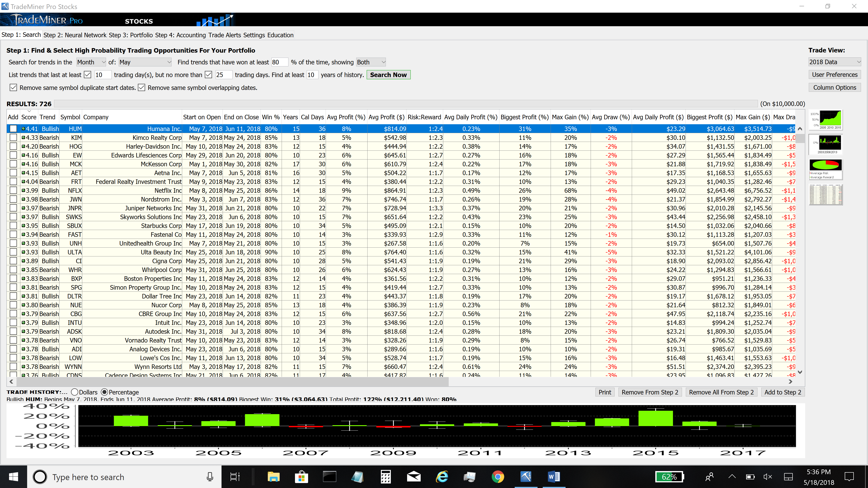Open the Education tab

click(280, 35)
